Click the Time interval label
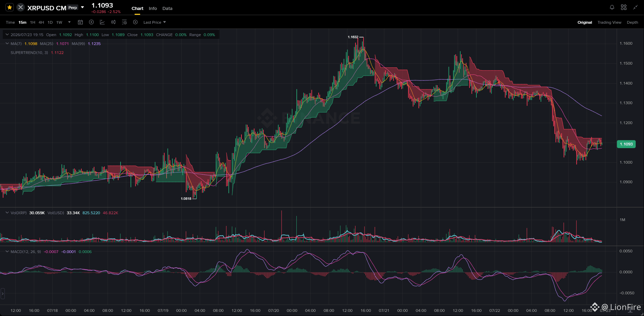The height and width of the screenshot is (316, 644). click(x=10, y=22)
